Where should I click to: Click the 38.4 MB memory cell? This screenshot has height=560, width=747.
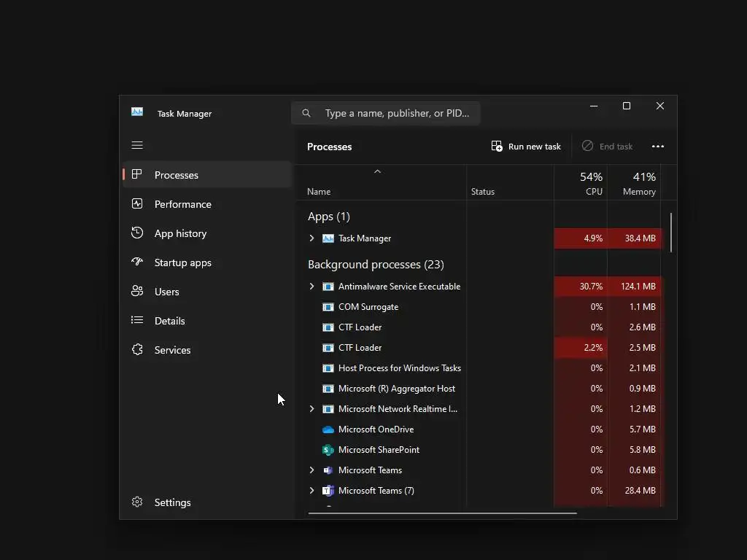pos(634,238)
